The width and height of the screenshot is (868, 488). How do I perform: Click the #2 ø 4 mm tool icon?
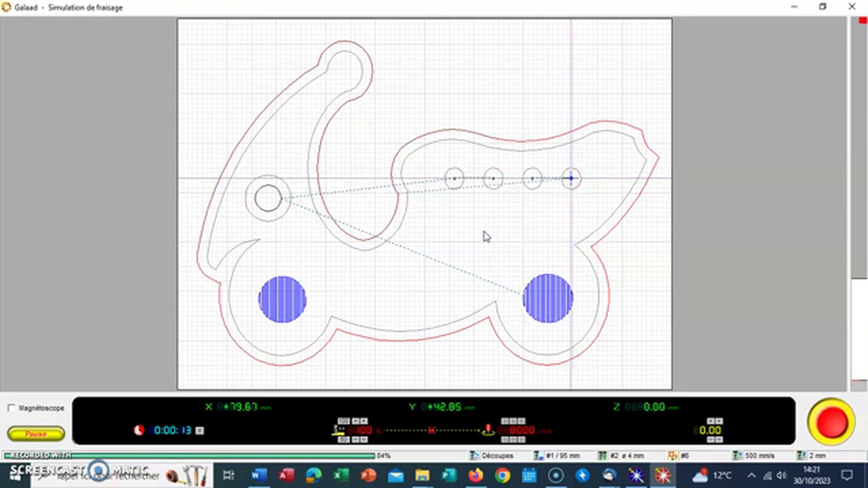tap(602, 456)
